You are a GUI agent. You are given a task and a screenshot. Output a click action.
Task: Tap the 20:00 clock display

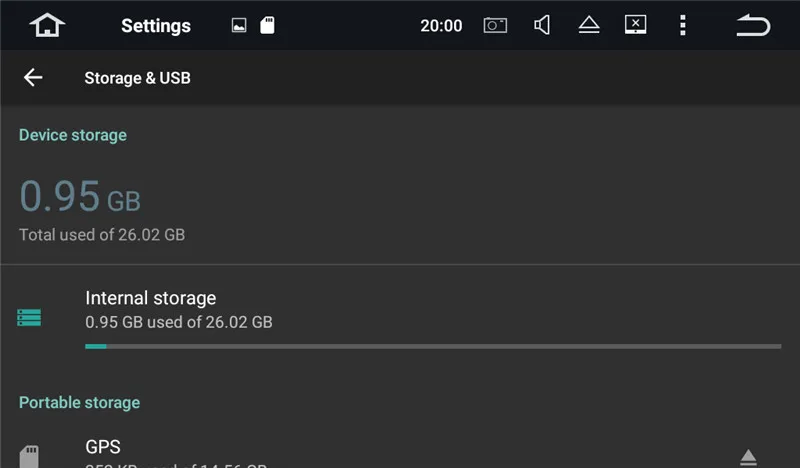tap(441, 26)
